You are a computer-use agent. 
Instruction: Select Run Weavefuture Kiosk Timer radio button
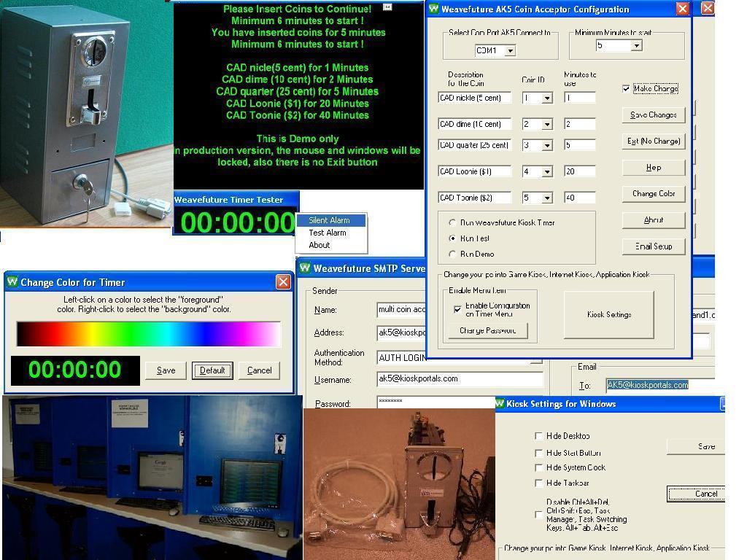452,222
